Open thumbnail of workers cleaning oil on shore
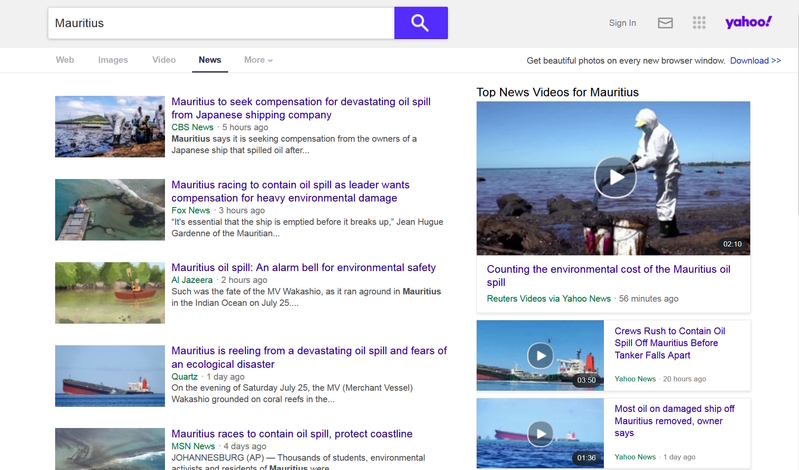Image resolution: width=799 pixels, height=470 pixels. coord(110,126)
